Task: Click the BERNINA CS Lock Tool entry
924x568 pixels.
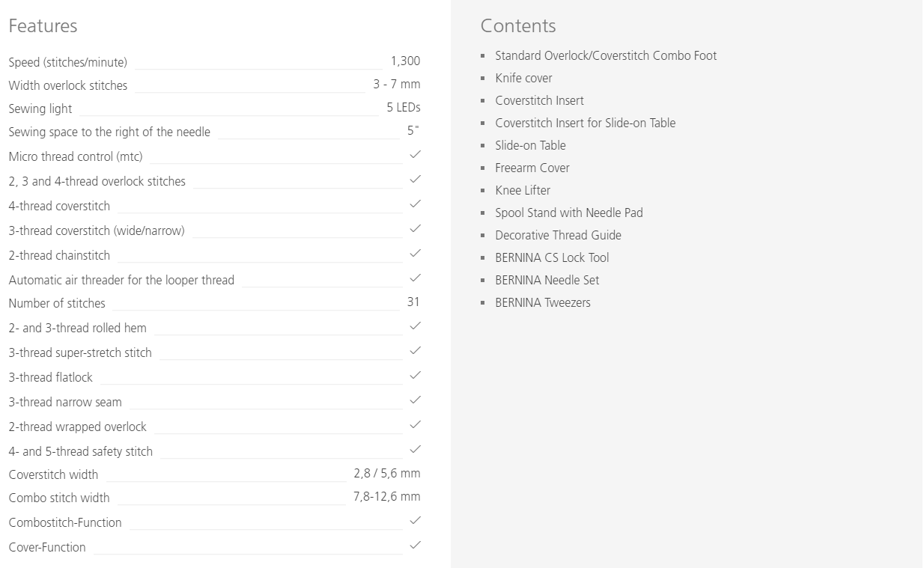Action: click(552, 257)
